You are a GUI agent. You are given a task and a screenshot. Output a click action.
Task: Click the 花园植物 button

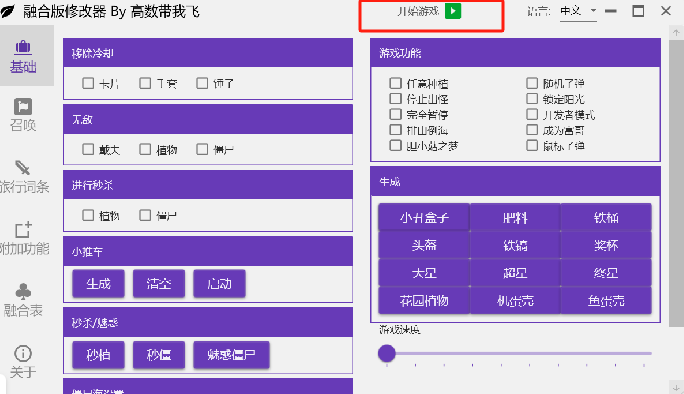click(424, 300)
